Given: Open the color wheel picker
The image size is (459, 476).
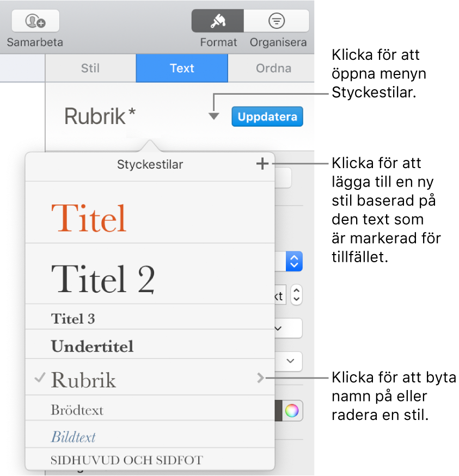Looking at the screenshot, I should 292,411.
